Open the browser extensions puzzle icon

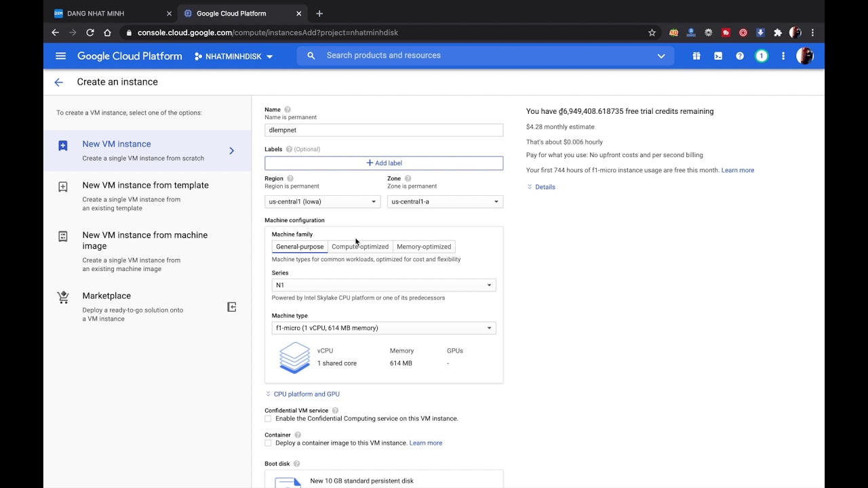[778, 33]
